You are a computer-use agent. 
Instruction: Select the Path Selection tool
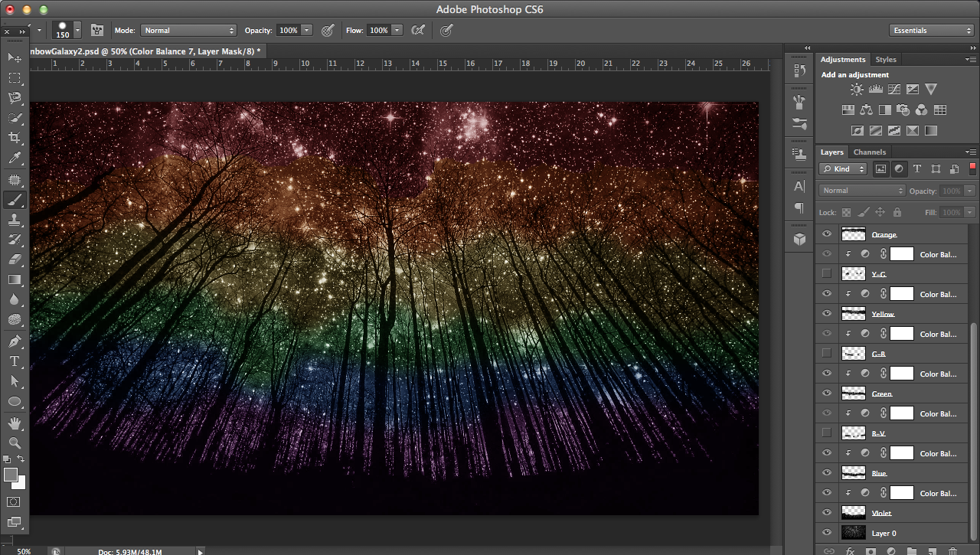click(x=15, y=381)
